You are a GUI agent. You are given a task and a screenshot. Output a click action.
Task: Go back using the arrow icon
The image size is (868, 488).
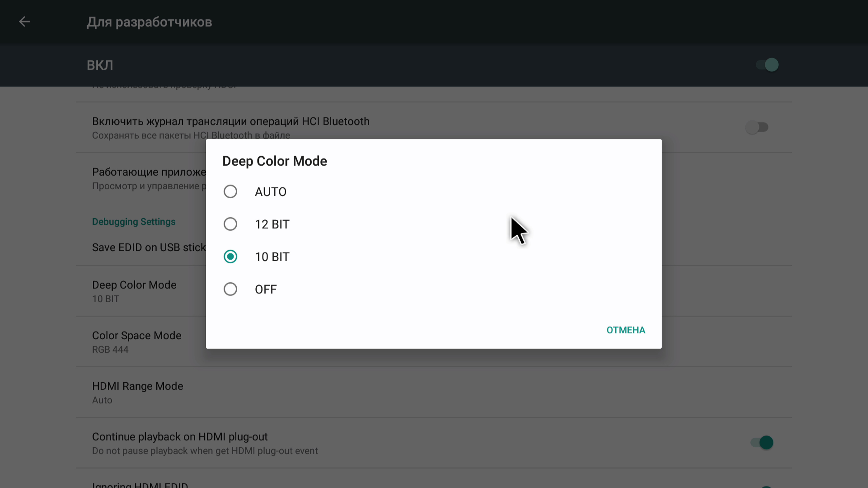[x=24, y=22]
